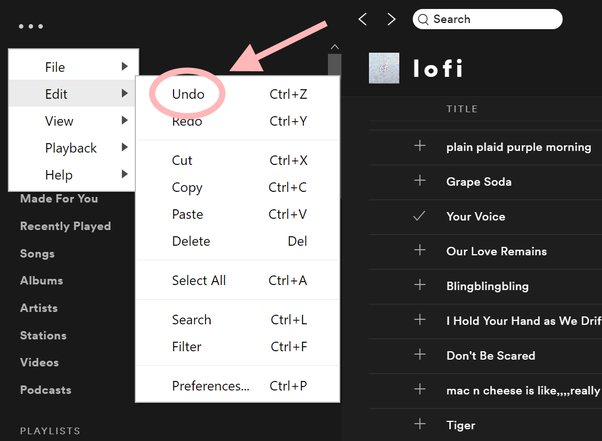Add 'Blingblingbling' with plus icon
Screen dimensions: 602x441
420,285
